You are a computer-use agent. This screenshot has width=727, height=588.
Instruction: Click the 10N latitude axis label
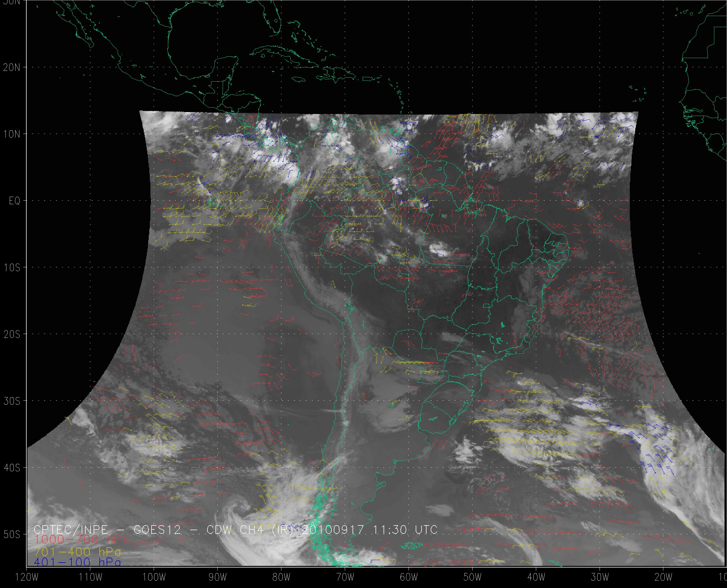(x=12, y=134)
